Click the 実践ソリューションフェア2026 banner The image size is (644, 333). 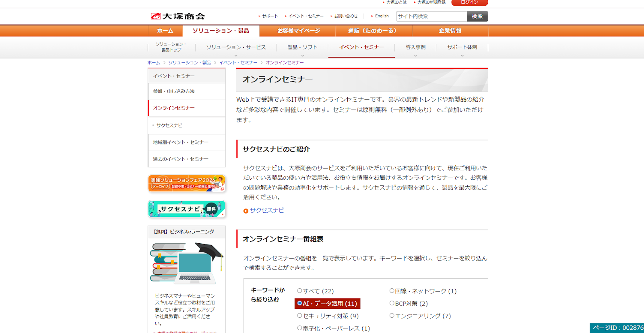(x=187, y=183)
